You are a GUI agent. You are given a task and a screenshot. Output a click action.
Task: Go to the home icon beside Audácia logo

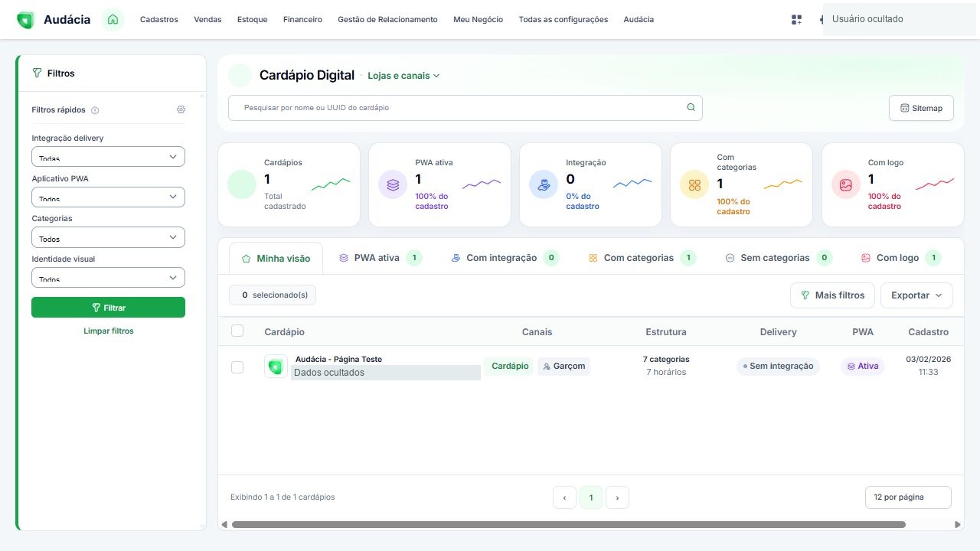point(113,19)
